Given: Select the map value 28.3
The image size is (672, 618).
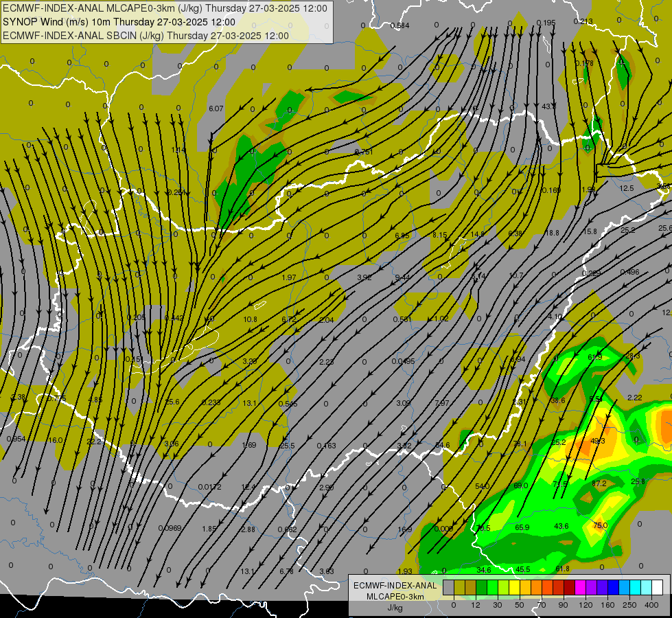Looking at the screenshot, I should pos(633,356).
